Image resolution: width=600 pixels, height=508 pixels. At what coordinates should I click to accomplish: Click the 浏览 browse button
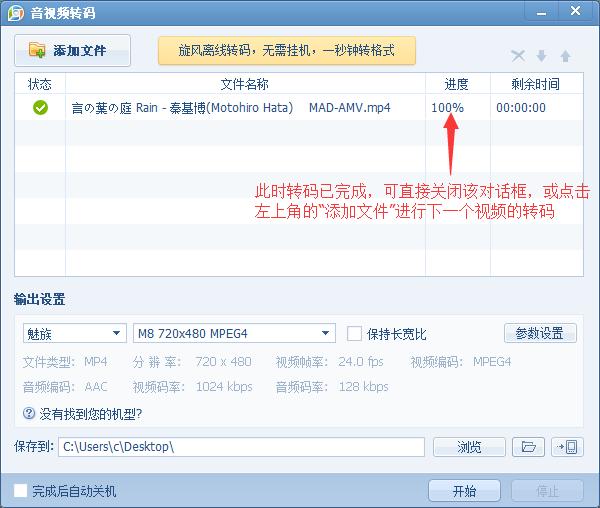(x=469, y=447)
